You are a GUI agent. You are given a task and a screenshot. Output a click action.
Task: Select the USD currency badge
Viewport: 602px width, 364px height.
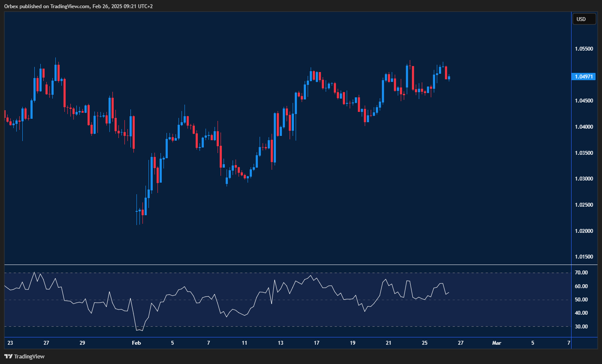tap(584, 19)
